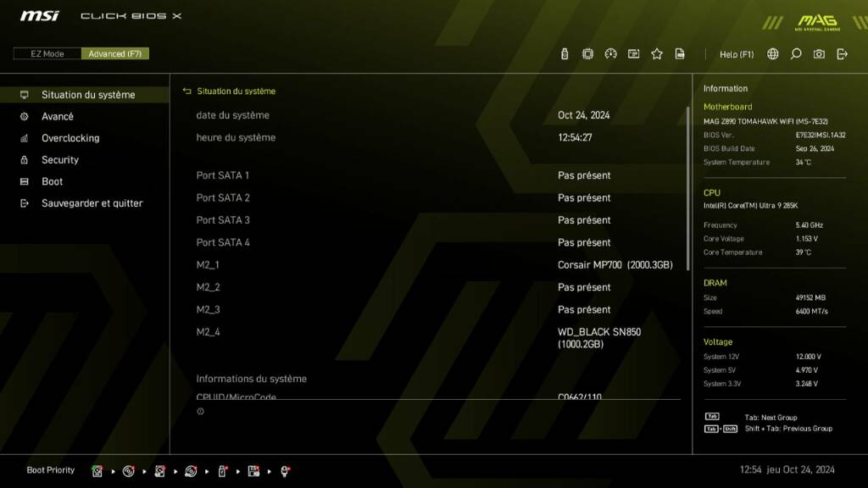Take a screenshot with the camera icon

pyautogui.click(x=818, y=53)
